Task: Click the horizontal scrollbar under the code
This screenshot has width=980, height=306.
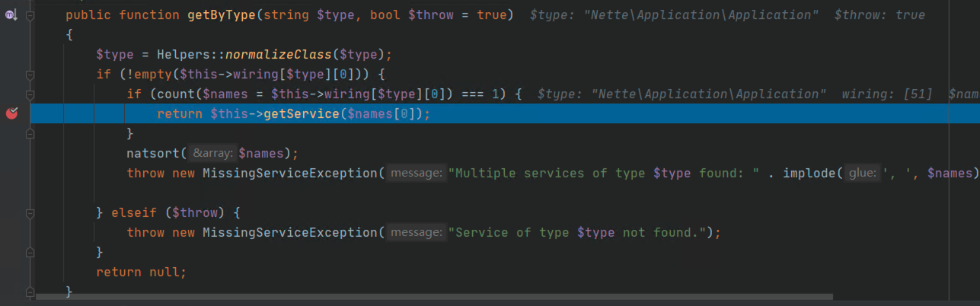Action: [434, 297]
